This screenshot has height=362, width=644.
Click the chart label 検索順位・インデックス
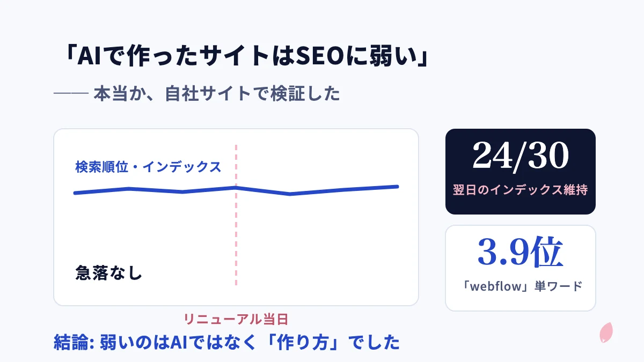coord(148,167)
